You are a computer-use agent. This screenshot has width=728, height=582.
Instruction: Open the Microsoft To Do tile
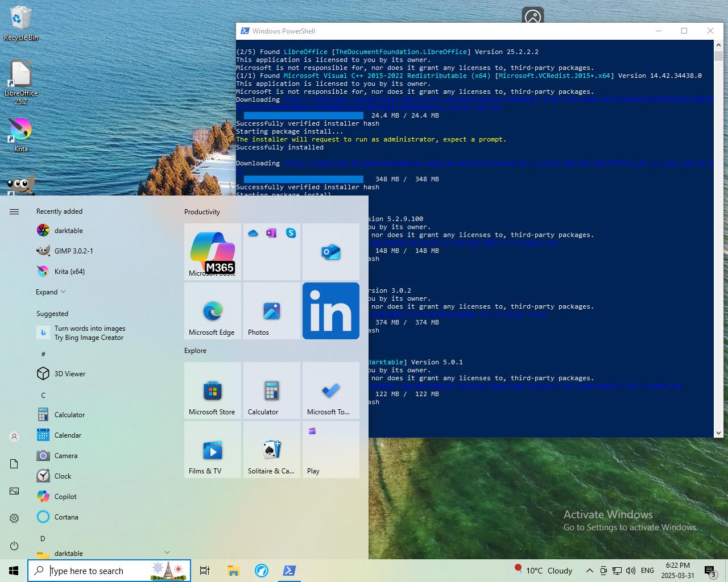[331, 390]
